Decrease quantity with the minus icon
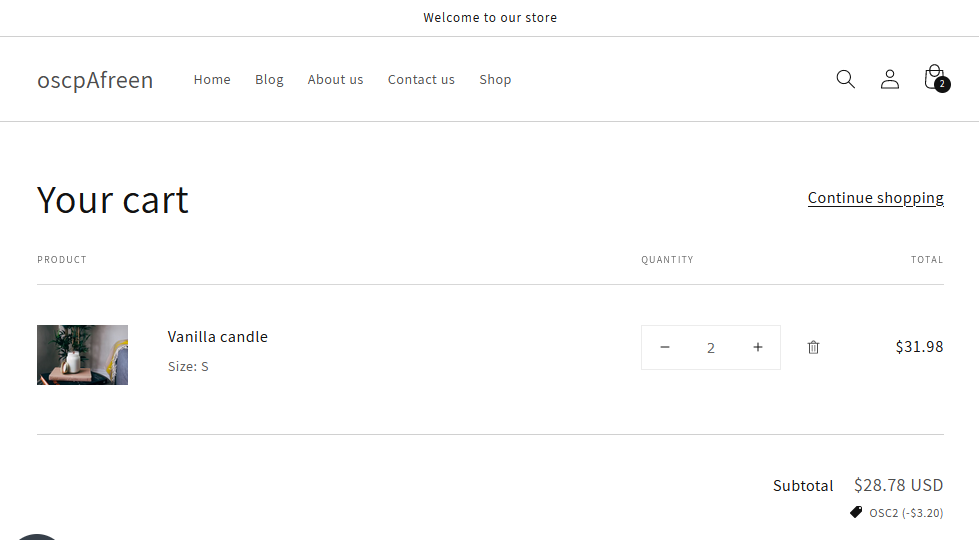Viewport: 979px width, 540px height. tap(665, 347)
